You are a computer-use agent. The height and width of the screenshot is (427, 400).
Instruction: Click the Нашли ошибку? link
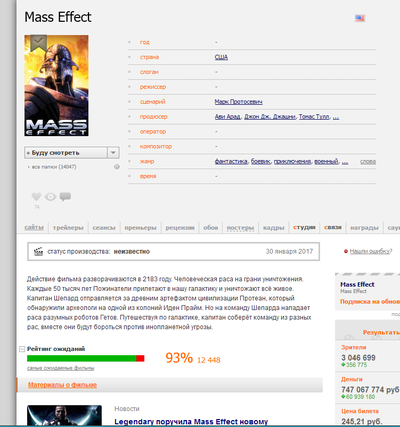(371, 251)
